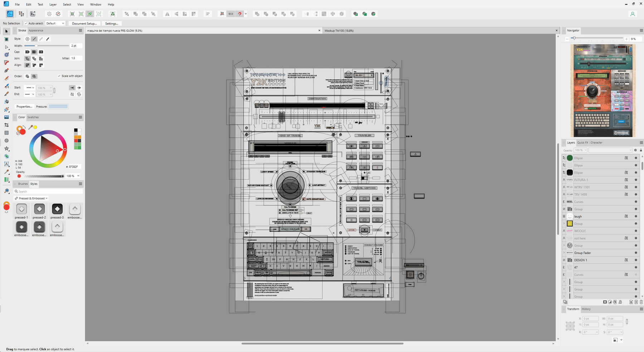
Task: Toggle the layer lock icon in Layers panel
Action: pyautogui.click(x=641, y=150)
